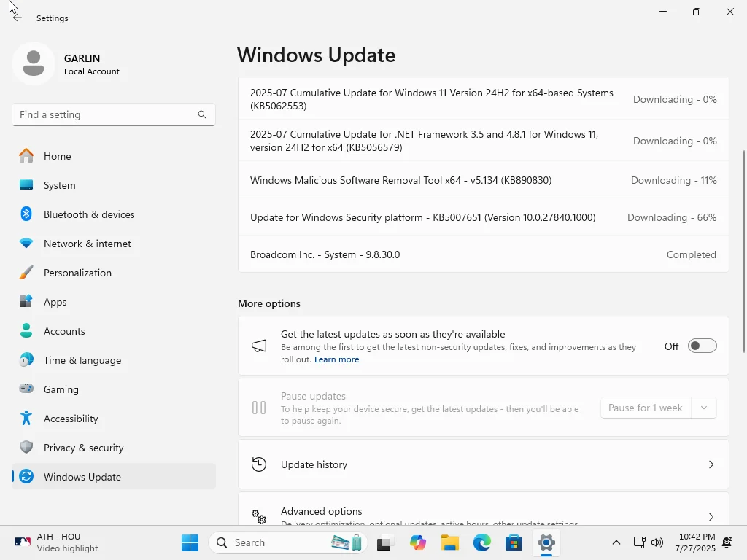The width and height of the screenshot is (747, 560).
Task: Click the vertical scrollbar of the update page
Action: [743, 252]
